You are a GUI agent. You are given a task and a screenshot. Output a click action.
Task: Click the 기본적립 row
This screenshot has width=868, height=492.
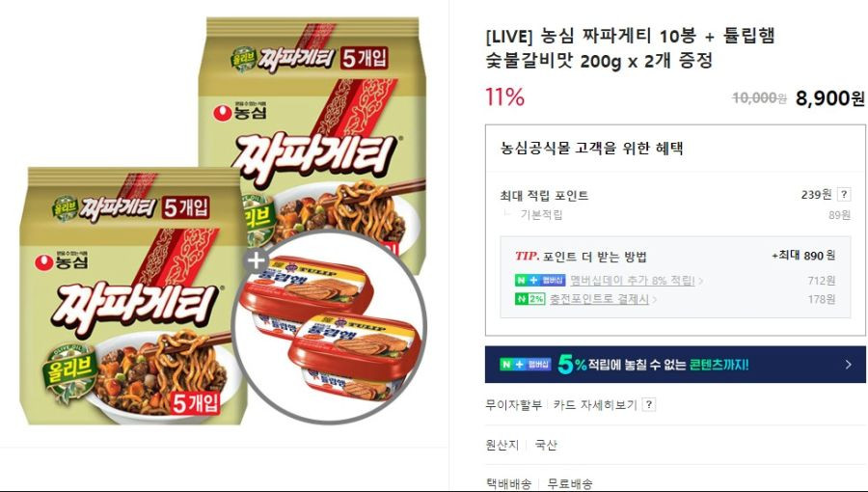point(675,215)
